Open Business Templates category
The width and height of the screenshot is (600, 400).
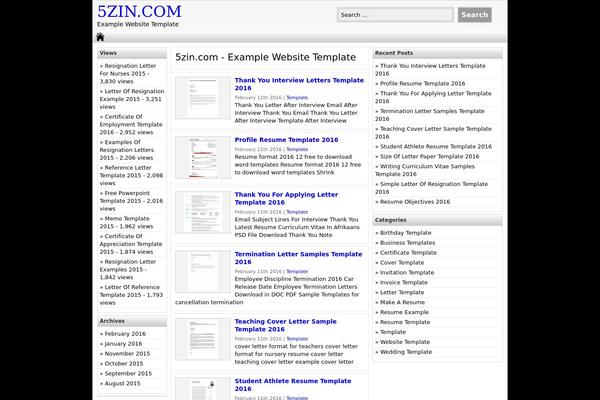[408, 243]
